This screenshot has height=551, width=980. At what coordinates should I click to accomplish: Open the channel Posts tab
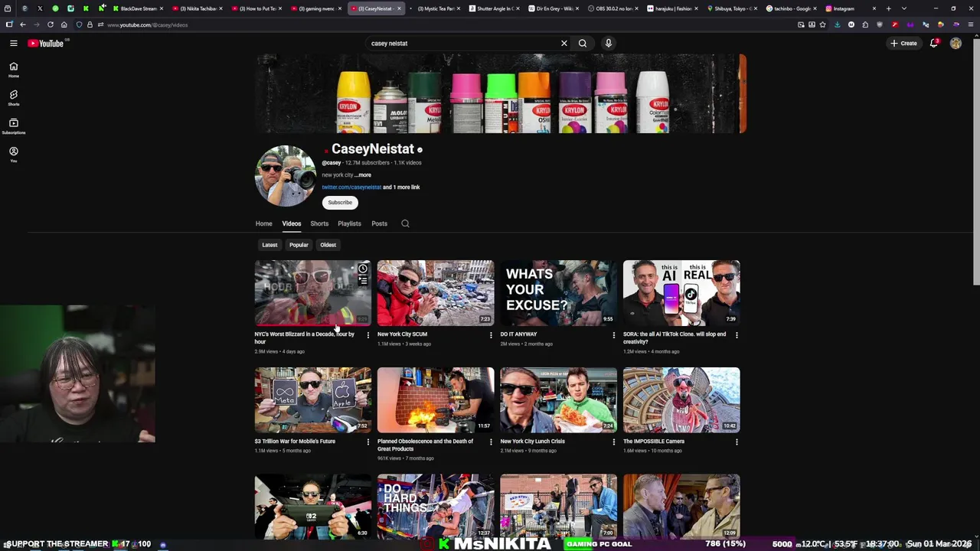pyautogui.click(x=379, y=223)
